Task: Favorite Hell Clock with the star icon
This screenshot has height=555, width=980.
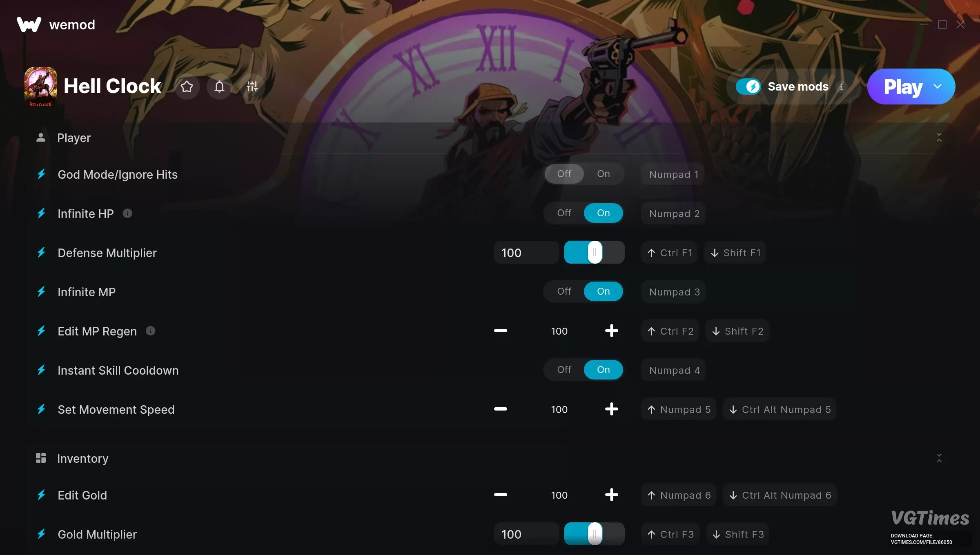Action: tap(187, 87)
